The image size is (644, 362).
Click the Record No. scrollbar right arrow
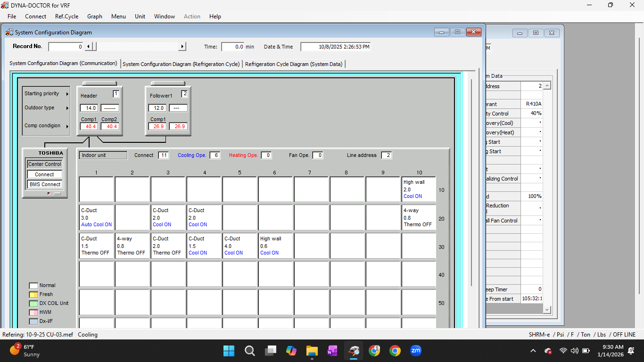(182, 47)
